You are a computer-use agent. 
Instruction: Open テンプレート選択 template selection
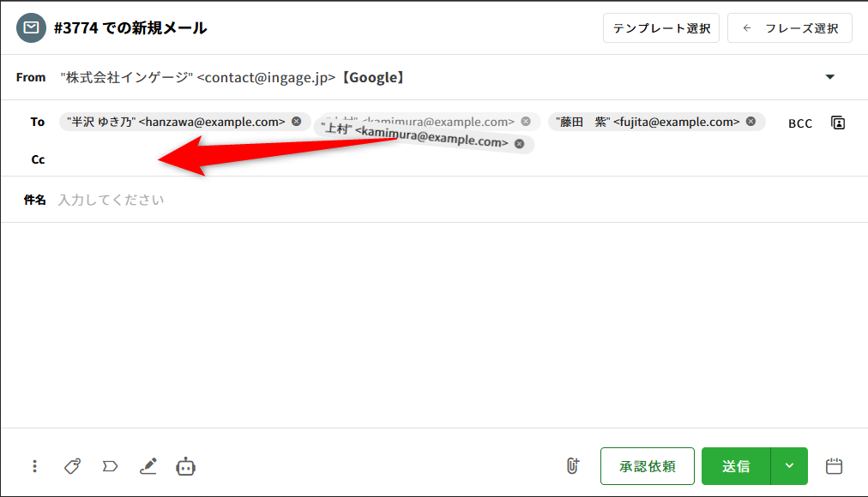point(661,28)
